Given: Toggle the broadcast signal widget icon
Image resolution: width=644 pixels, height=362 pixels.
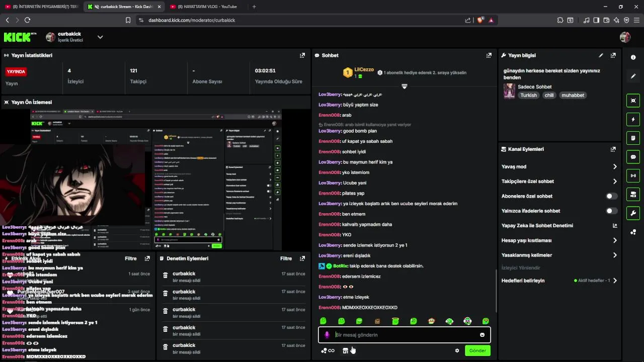Looking at the screenshot, I should coord(633,175).
